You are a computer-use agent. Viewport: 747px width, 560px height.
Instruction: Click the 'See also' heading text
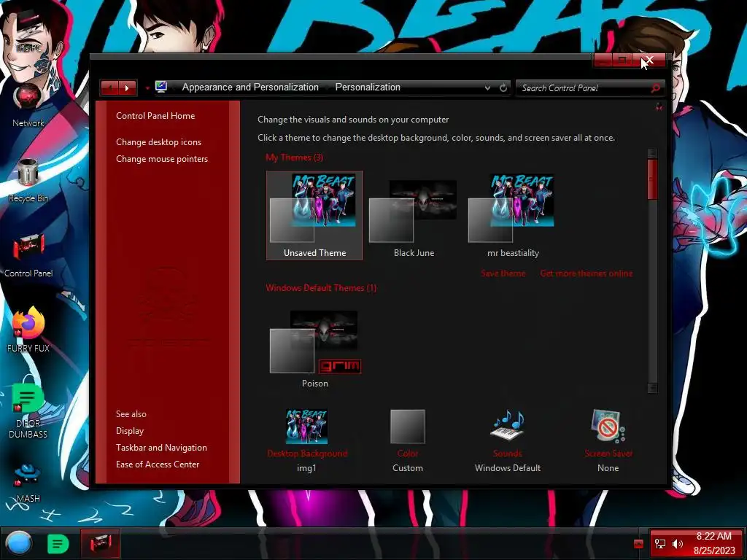tap(131, 414)
